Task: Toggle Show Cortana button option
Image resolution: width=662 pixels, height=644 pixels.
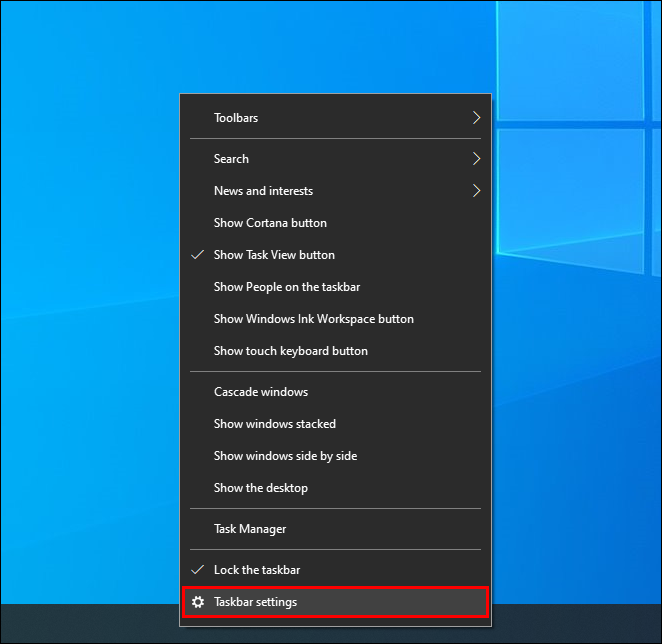Action: 270,223
